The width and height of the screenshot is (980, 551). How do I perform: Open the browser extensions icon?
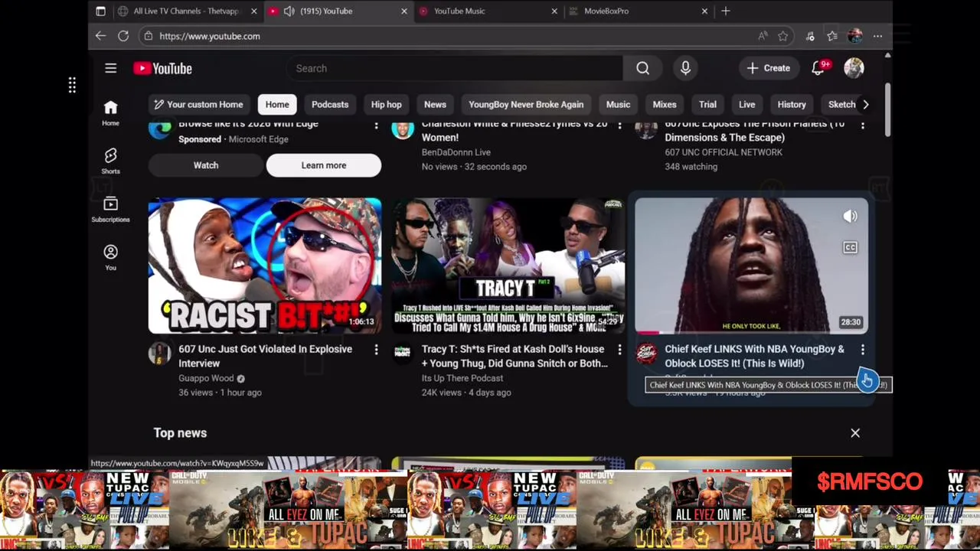810,36
